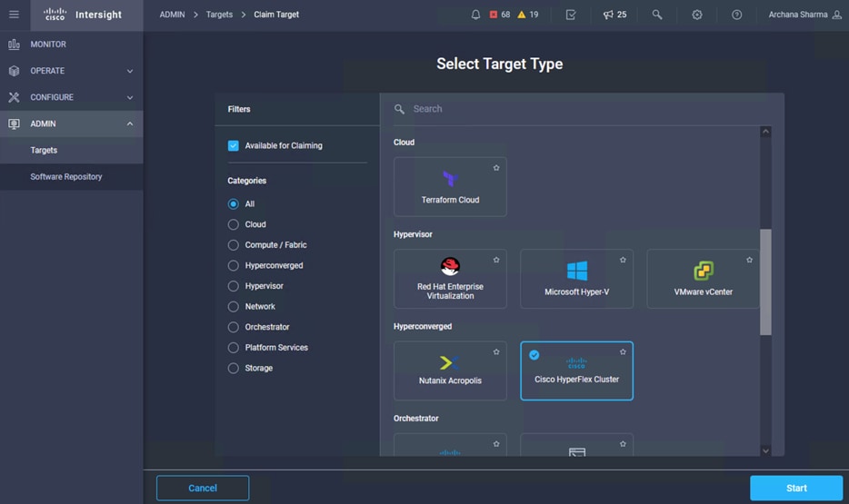Go to ADMIN in the breadcrumb
Image resolution: width=849 pixels, height=504 pixels.
[172, 15]
